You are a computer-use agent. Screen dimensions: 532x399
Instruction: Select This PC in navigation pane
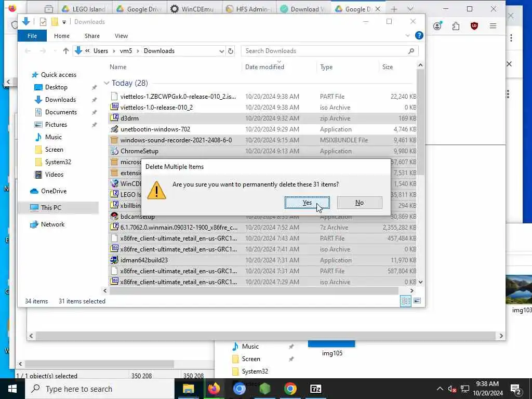[51, 208]
